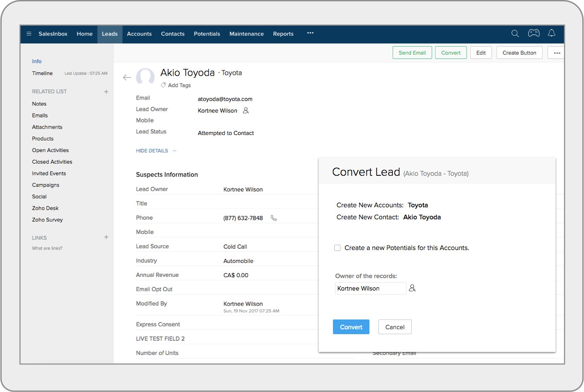
Task: Switch to Contacts tab
Action: click(173, 34)
